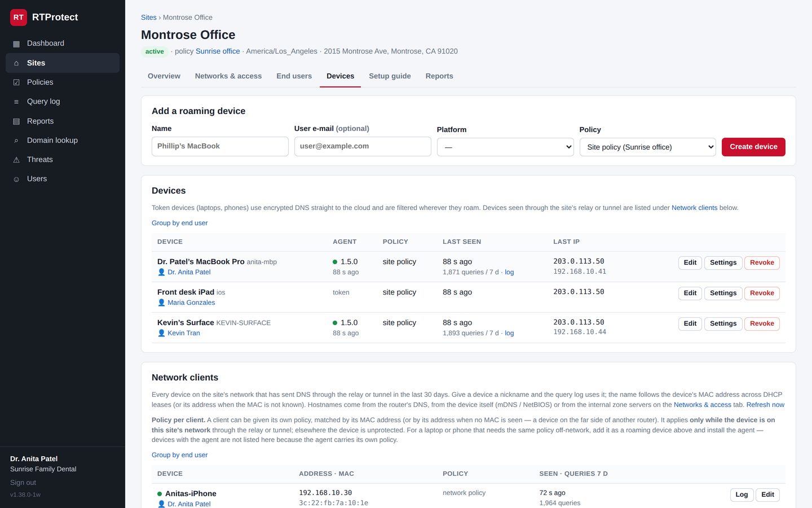The height and width of the screenshot is (508, 812).
Task: Click the Threats warning triangle icon
Action: point(16,160)
